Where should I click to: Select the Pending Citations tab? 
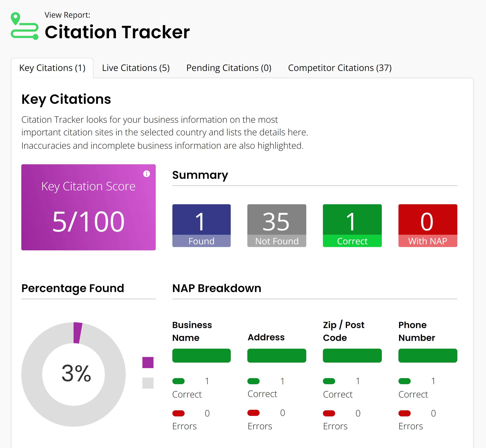click(x=229, y=68)
